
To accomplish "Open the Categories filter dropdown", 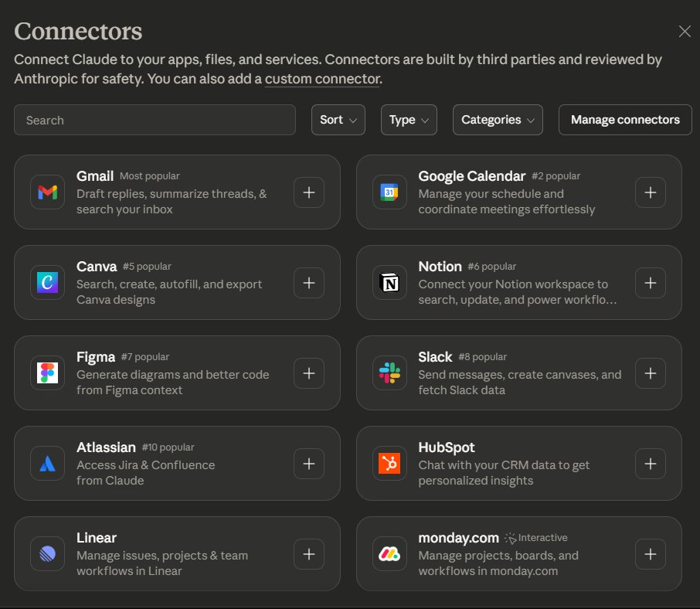I will tap(498, 120).
